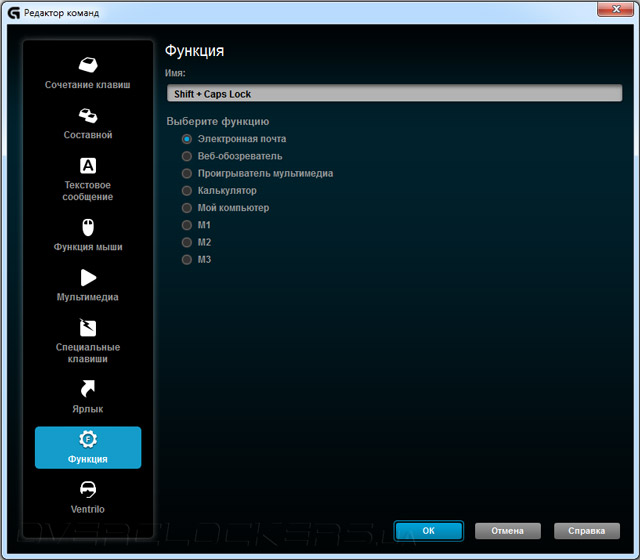
Task: Choose the Text Block letter-A icon
Action: pos(88,166)
